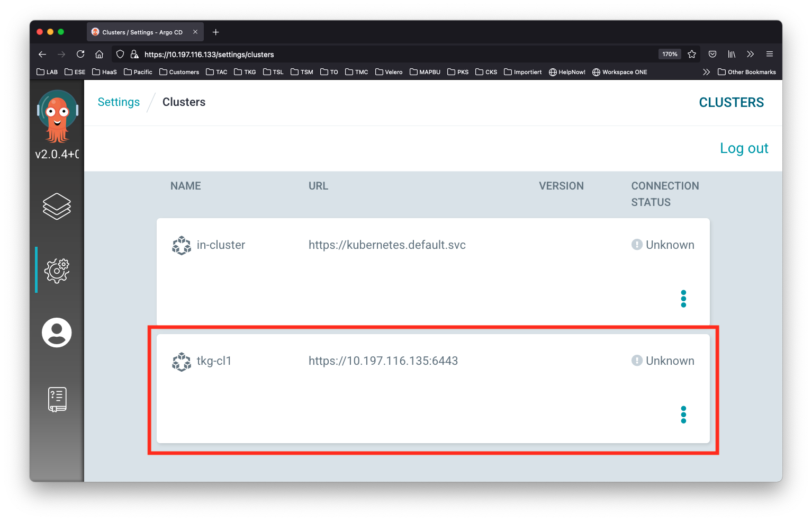Viewport: 812px width, 521px height.
Task: Show hidden bookmarks via the double chevron
Action: click(x=706, y=71)
